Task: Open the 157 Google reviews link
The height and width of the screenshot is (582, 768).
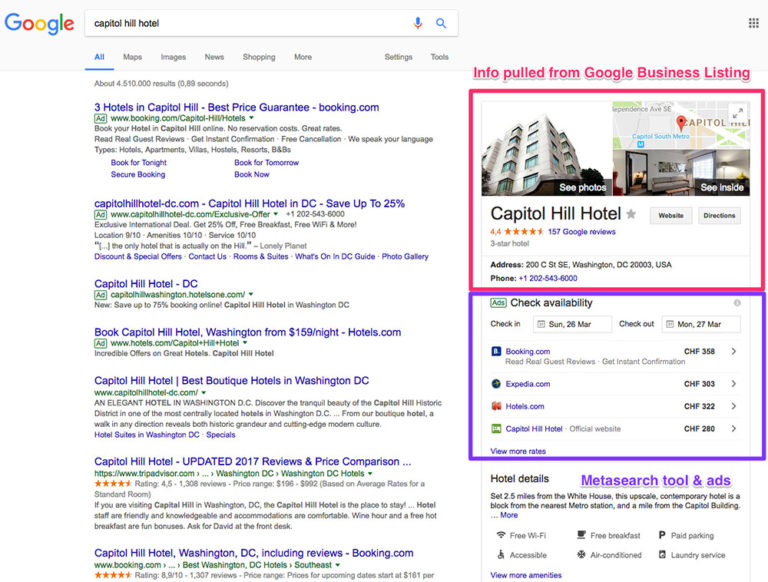Action: [582, 232]
